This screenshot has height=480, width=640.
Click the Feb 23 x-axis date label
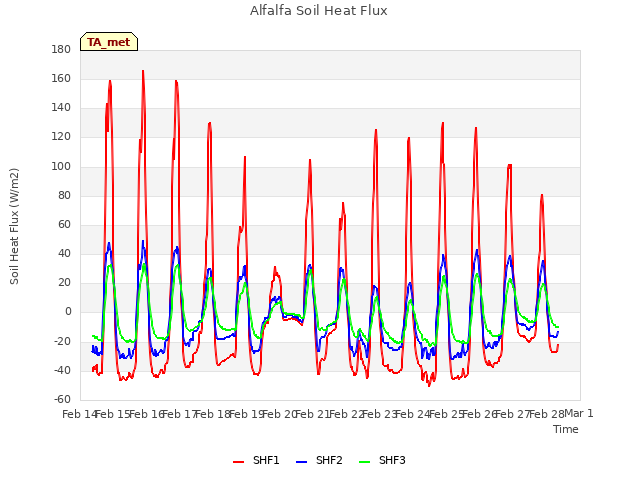[x=380, y=414]
